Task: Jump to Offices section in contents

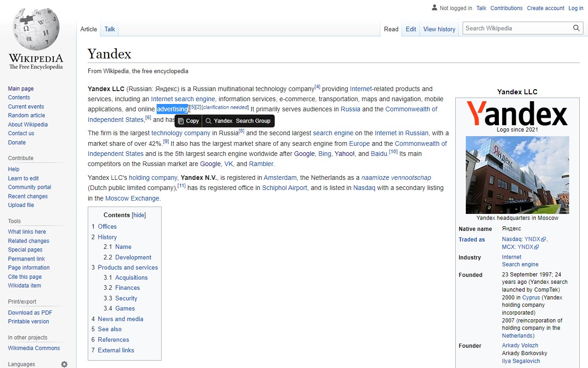Action: pos(107,226)
